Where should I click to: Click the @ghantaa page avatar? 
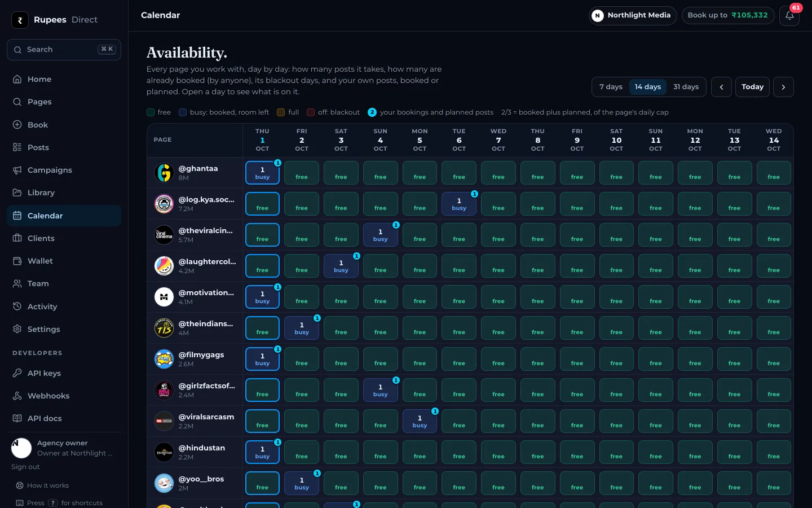164,173
